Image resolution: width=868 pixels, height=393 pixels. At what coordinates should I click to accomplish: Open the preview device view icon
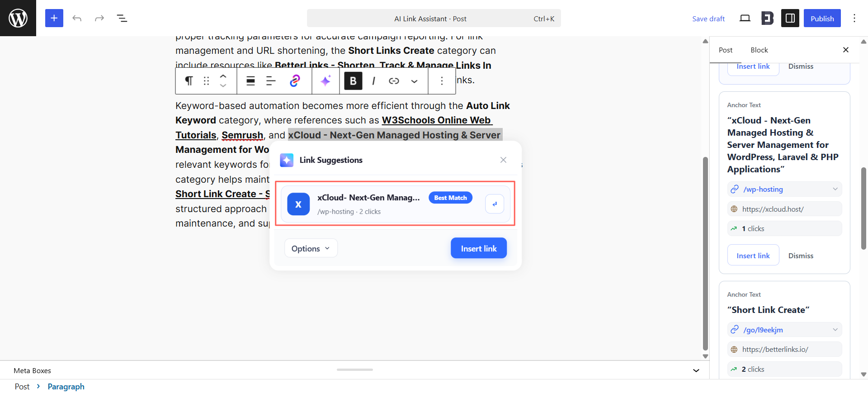pos(745,18)
